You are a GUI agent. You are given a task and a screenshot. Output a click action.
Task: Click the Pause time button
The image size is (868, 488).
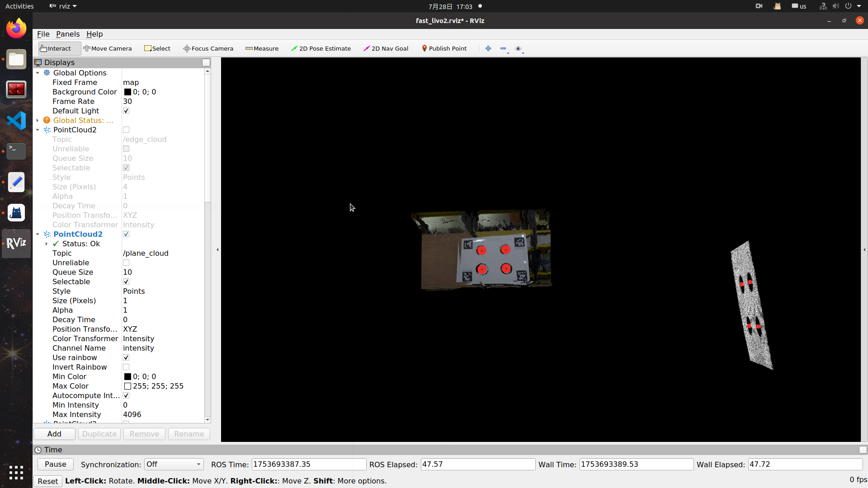[56, 464]
